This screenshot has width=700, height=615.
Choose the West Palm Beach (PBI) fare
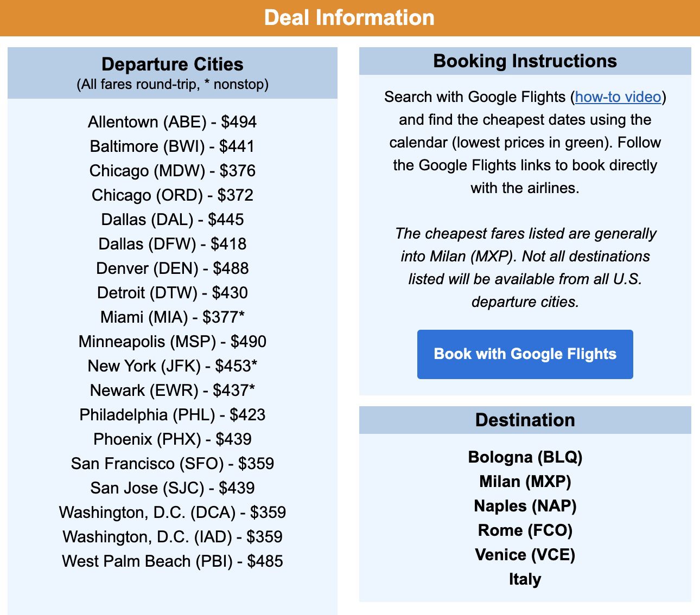[173, 561]
